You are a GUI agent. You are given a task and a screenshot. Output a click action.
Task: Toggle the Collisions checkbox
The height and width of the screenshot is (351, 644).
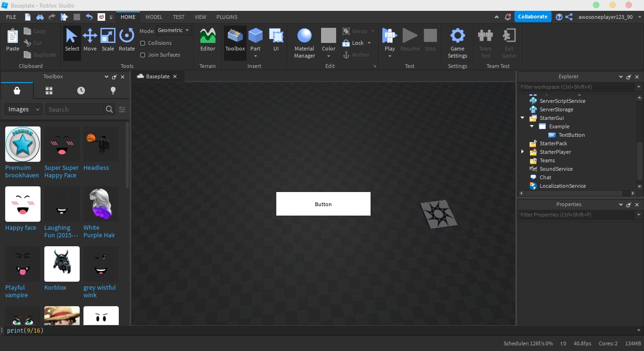pos(142,43)
